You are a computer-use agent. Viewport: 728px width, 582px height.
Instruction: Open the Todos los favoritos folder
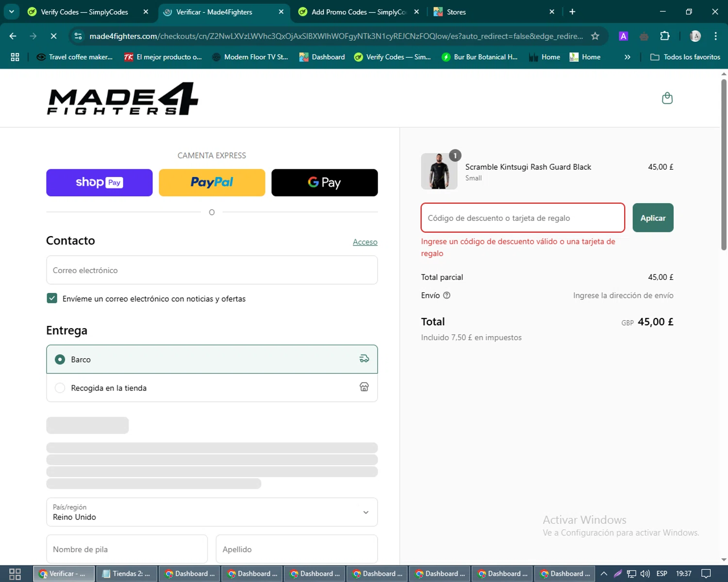tap(685, 57)
